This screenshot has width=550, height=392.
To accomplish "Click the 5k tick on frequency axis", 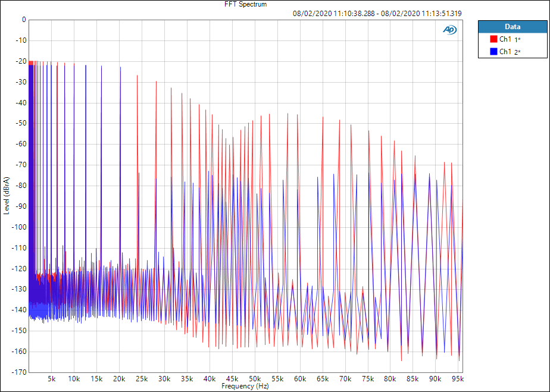I will pos(51,379).
